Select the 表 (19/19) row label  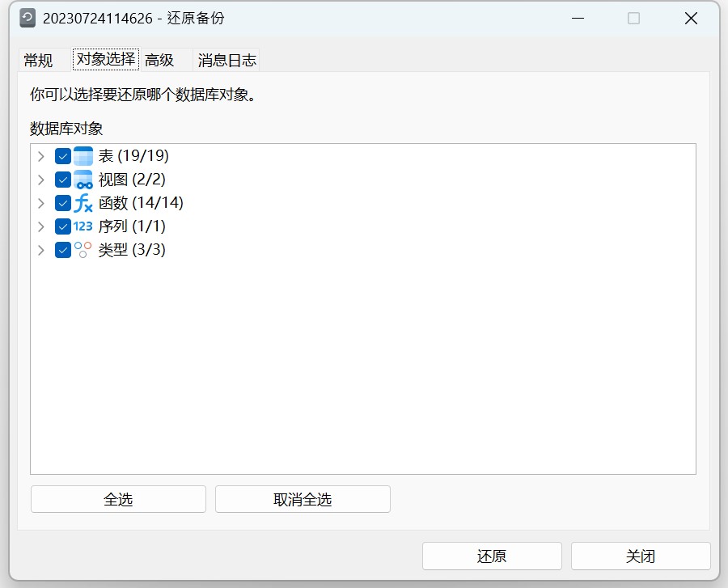133,156
